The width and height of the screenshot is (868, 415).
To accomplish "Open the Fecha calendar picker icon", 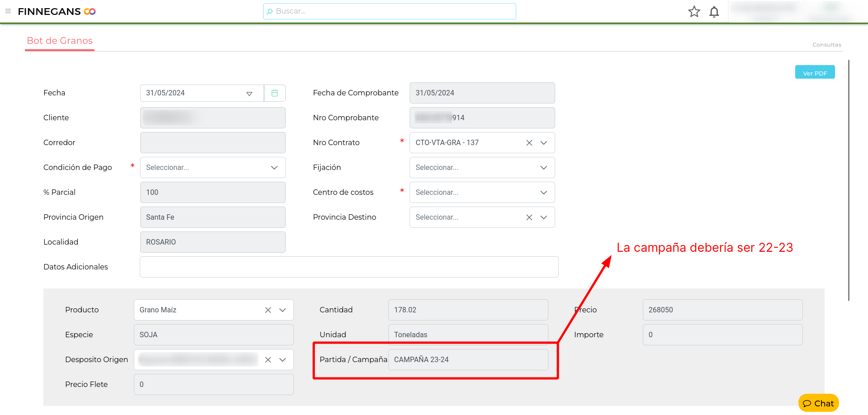I will pyautogui.click(x=274, y=93).
